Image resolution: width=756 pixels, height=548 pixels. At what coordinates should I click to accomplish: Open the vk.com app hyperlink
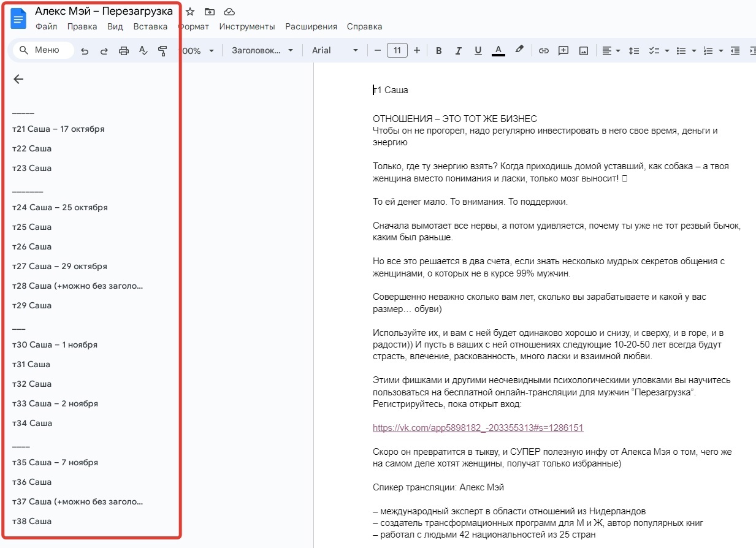478,428
